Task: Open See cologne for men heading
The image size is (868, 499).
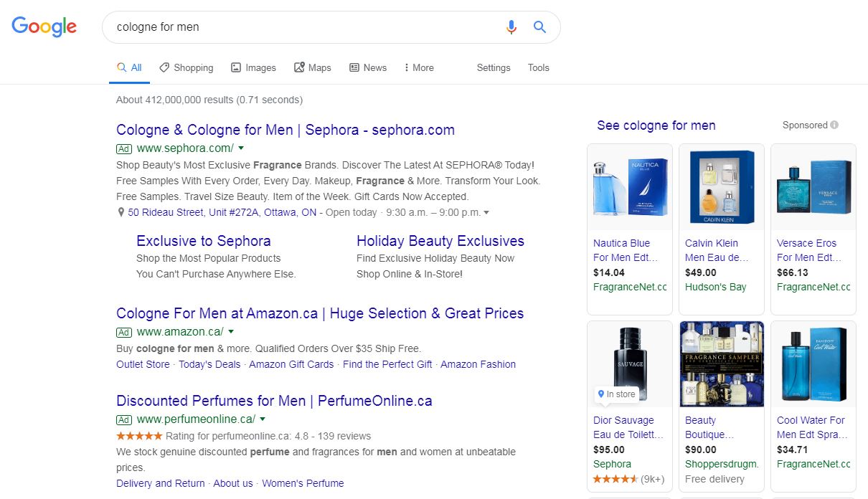Action: pyautogui.click(x=656, y=125)
